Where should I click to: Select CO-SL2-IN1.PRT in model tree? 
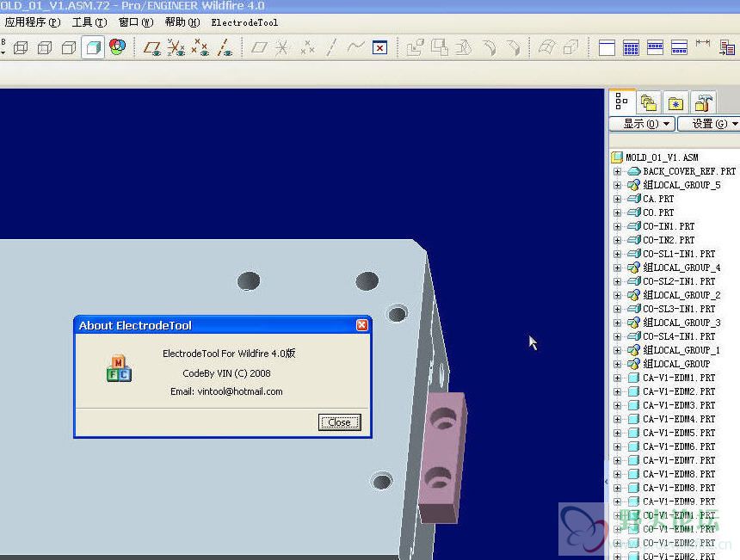coord(679,281)
